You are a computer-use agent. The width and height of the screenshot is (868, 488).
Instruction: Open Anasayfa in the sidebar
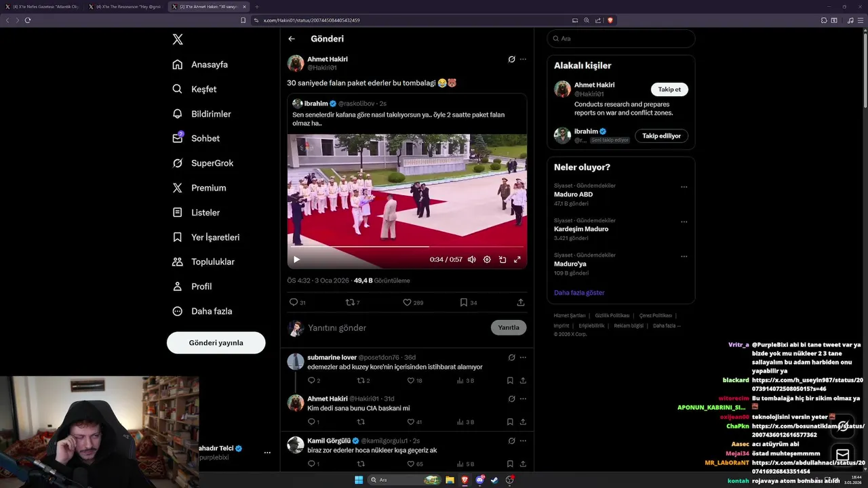tap(200, 64)
